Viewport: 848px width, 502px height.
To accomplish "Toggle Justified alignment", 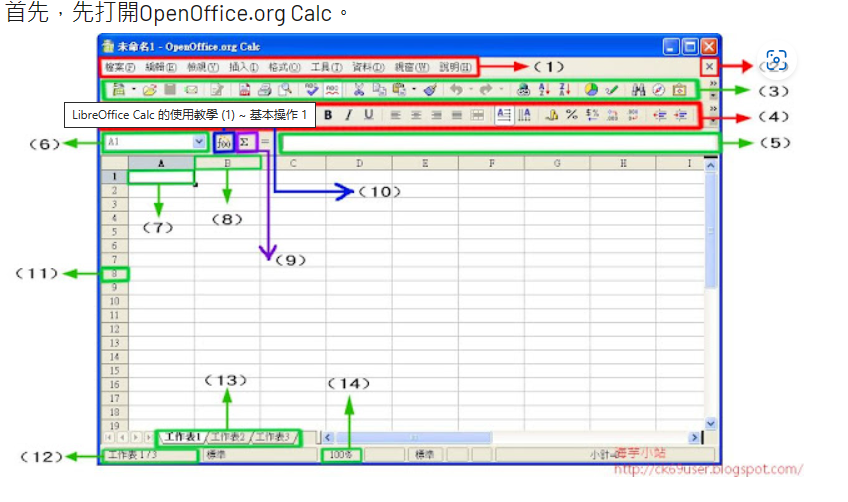I will [457, 115].
